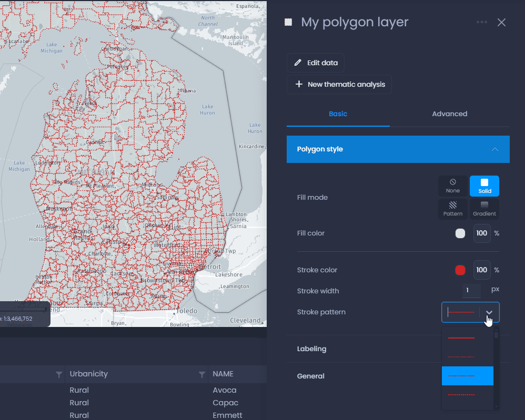This screenshot has width=525, height=420.
Task: Click the Edit data button
Action: [x=316, y=63]
